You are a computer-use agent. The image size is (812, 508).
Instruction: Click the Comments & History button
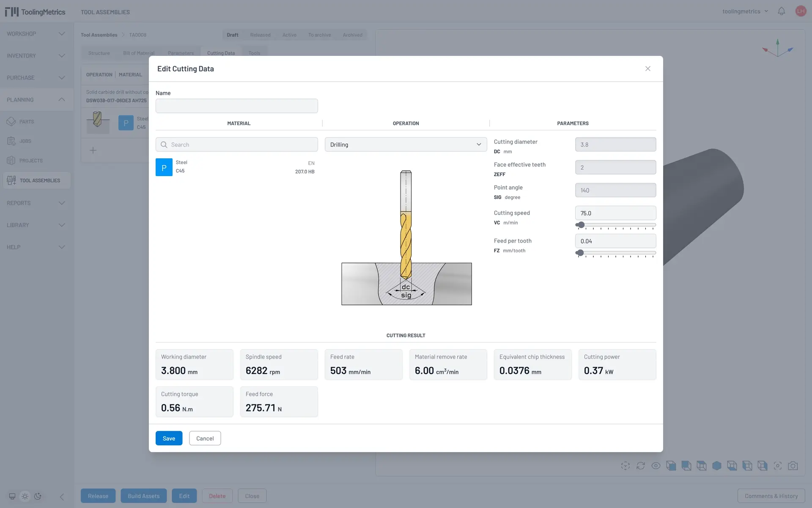pos(771,496)
